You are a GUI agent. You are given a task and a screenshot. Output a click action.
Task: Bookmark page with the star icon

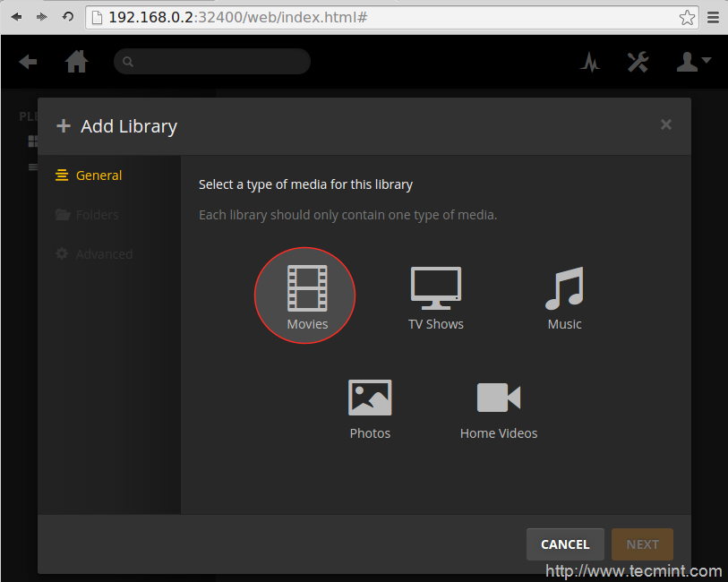687,17
